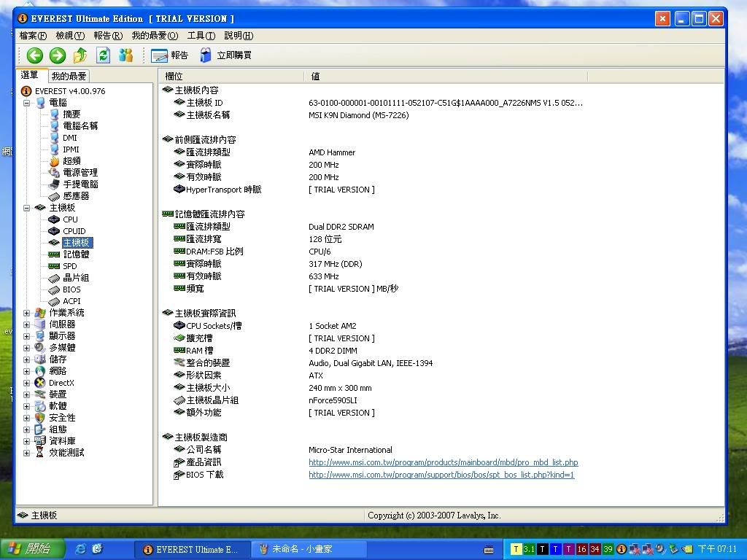Open the 報告(R) menu
This screenshot has width=747, height=560.
click(x=108, y=35)
